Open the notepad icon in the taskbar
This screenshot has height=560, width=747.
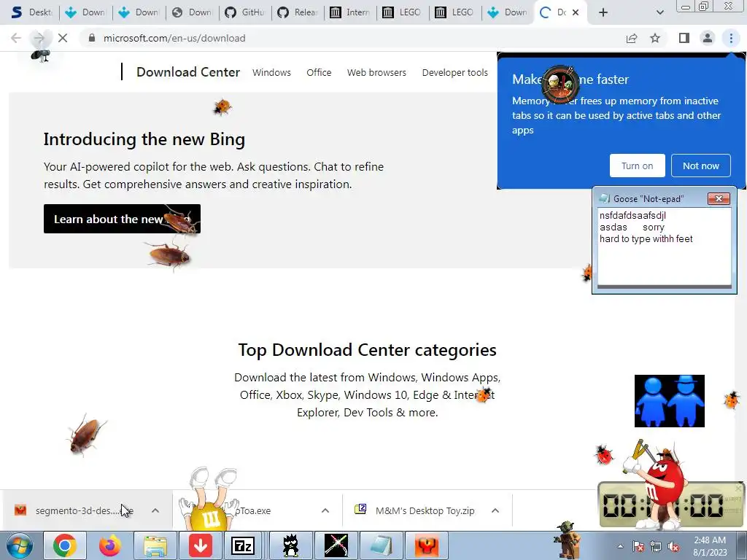381,545
